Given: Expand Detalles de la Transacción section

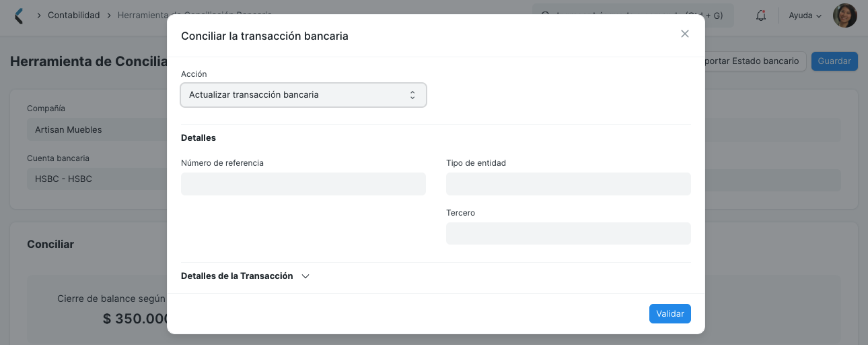Looking at the screenshot, I should tap(245, 276).
